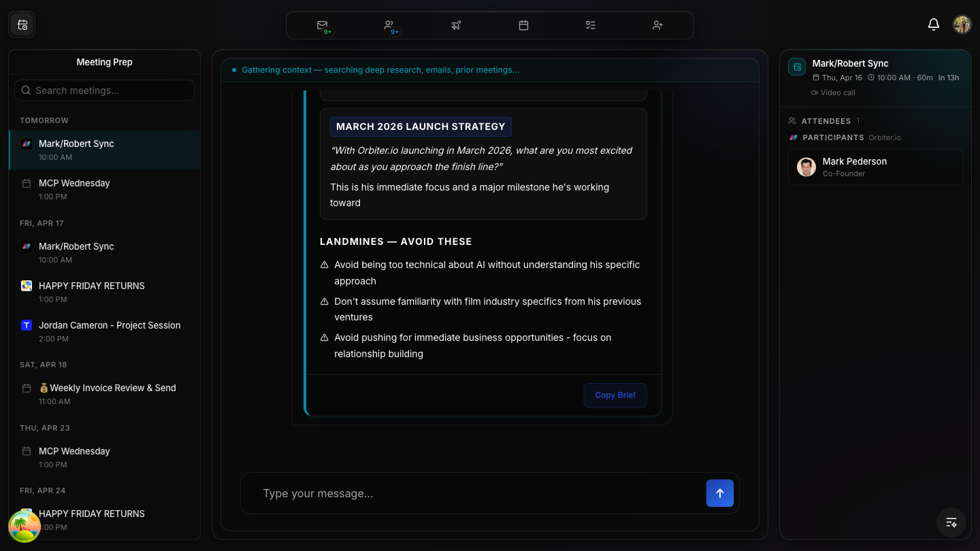Send message with the blue arrow button
This screenshot has height=551, width=980.
click(719, 493)
